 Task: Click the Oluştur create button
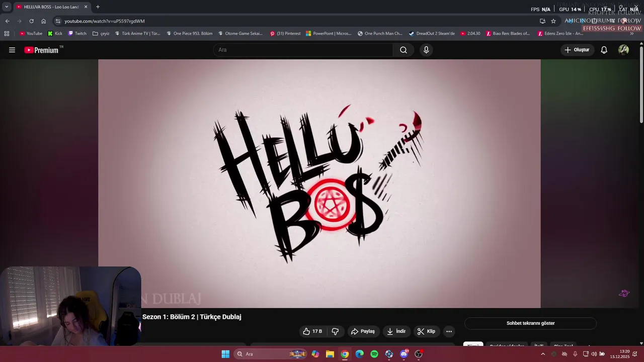point(577,50)
